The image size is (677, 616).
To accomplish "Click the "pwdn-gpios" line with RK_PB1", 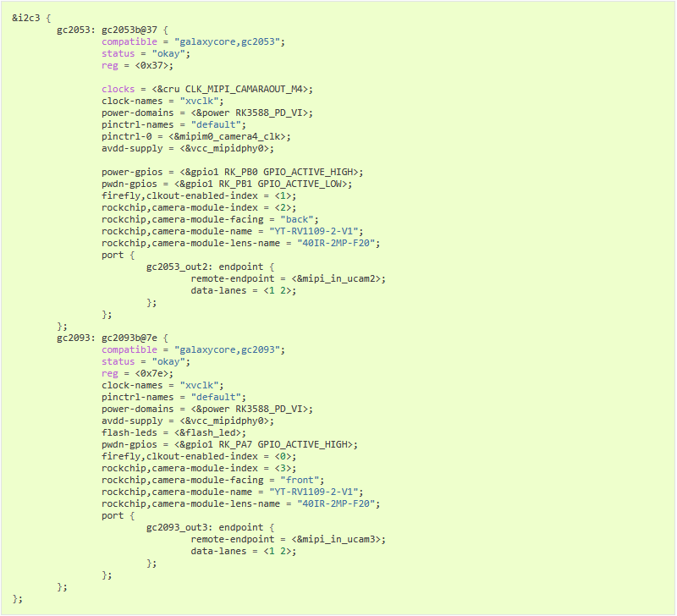I will coord(227,184).
